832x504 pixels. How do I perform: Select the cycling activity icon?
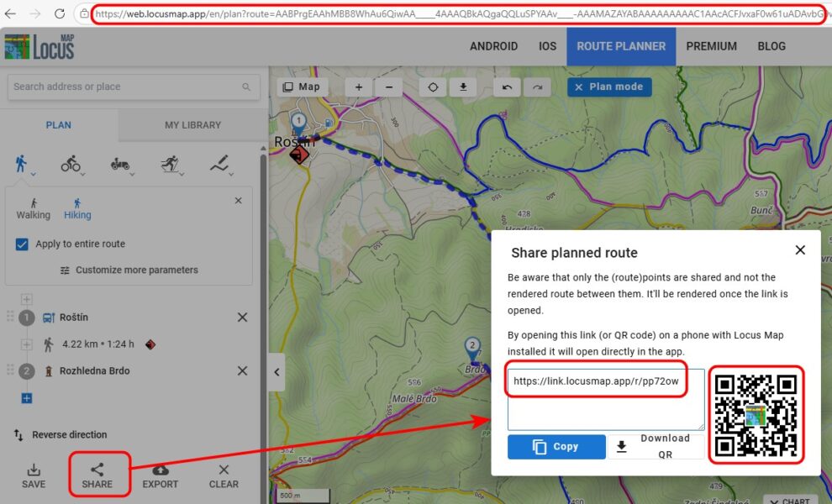[x=71, y=164]
